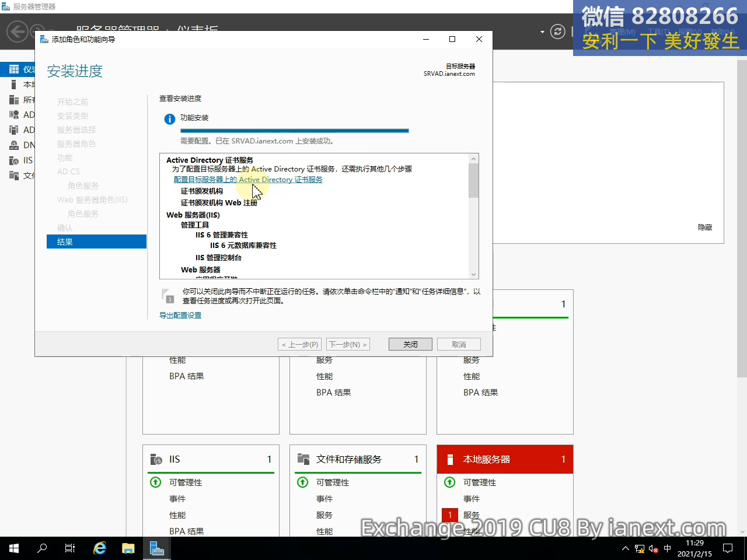The width and height of the screenshot is (747, 560).
Task: Click green manageability arrow in 本地服务器 tile
Action: click(450, 482)
